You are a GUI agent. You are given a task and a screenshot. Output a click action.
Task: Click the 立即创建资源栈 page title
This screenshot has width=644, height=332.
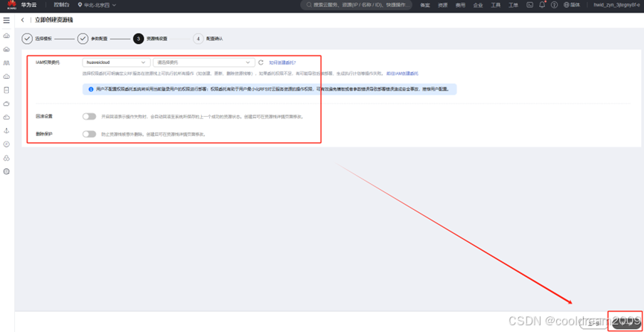[x=54, y=20]
